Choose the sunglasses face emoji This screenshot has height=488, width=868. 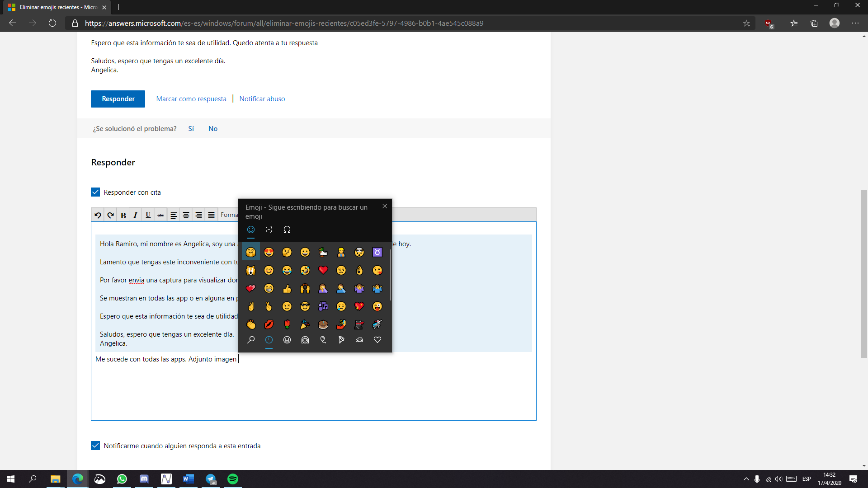pos(305,306)
